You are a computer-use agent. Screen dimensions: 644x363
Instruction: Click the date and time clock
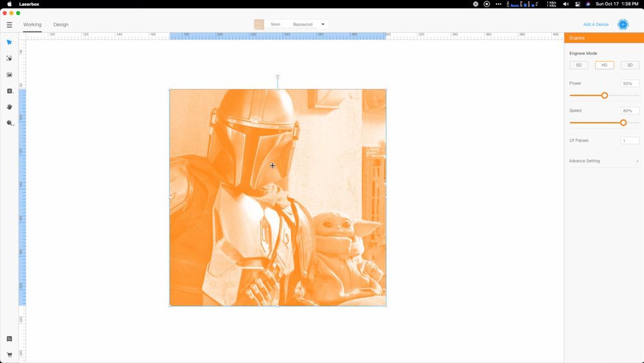(617, 4)
